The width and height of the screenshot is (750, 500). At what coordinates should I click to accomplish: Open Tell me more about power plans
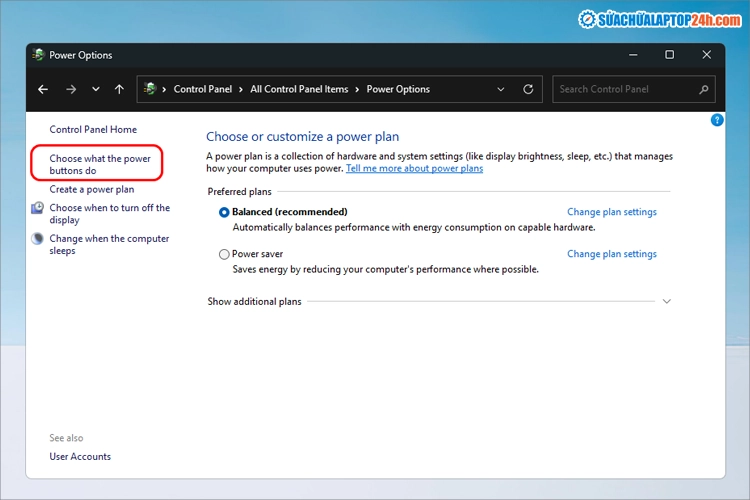tap(414, 169)
